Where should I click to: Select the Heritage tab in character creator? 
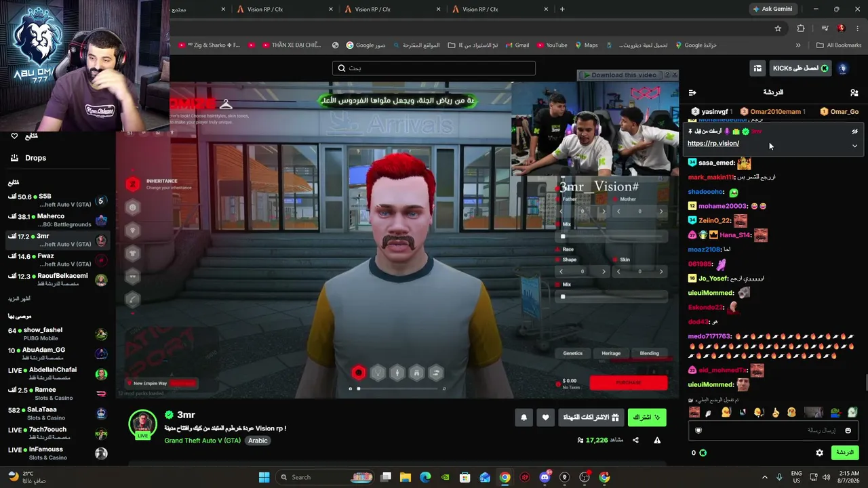[611, 353]
